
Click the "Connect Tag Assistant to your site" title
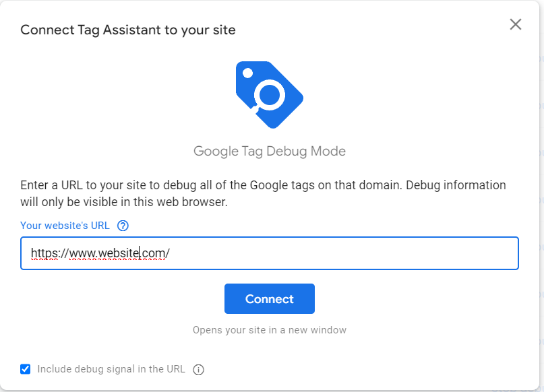pyautogui.click(x=128, y=30)
